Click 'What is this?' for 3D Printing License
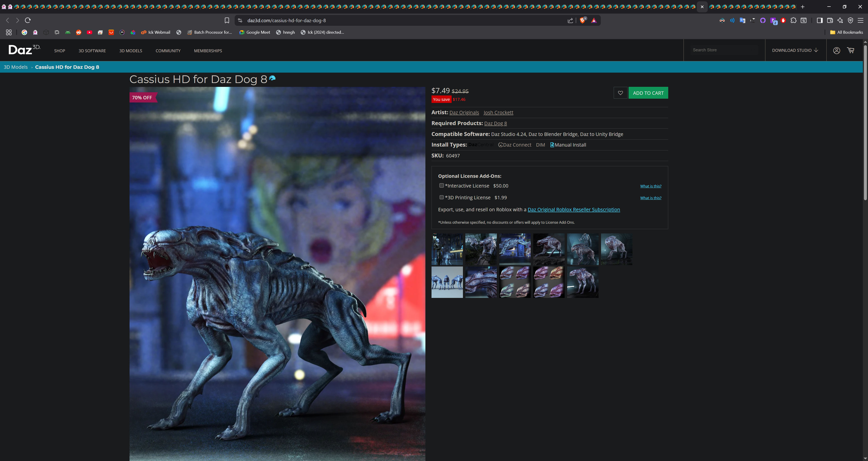868x461 pixels. click(651, 198)
